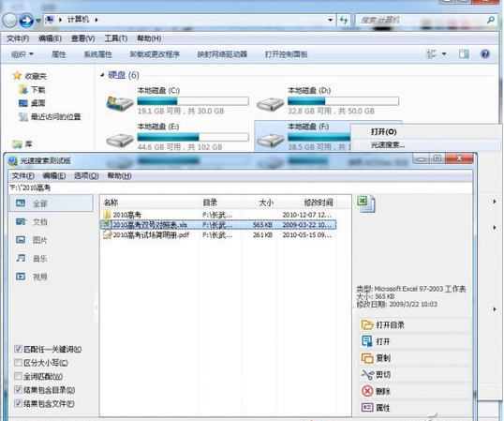504x421 pixels.
Task: Open search tool Options menu
Action: click(86, 176)
